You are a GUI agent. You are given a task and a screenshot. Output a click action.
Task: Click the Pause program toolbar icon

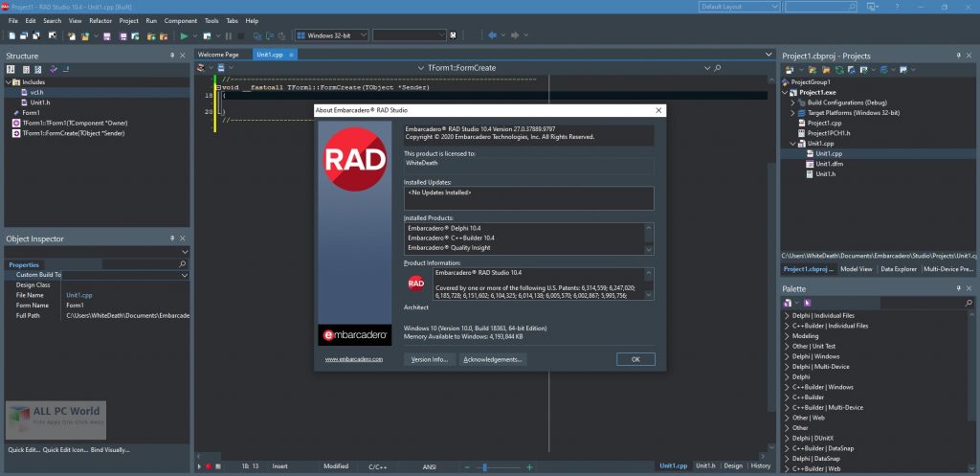point(228,35)
